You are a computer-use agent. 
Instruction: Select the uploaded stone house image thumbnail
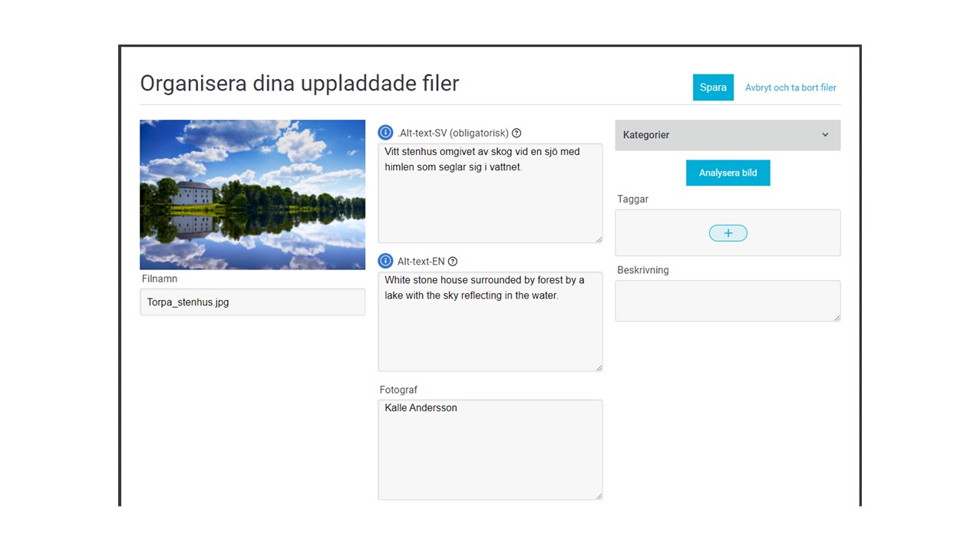click(252, 194)
